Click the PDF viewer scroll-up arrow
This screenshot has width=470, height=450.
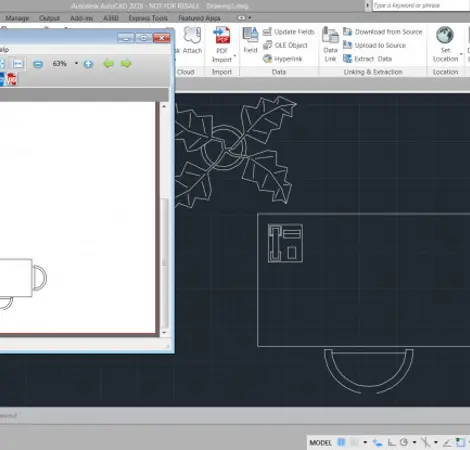click(164, 106)
